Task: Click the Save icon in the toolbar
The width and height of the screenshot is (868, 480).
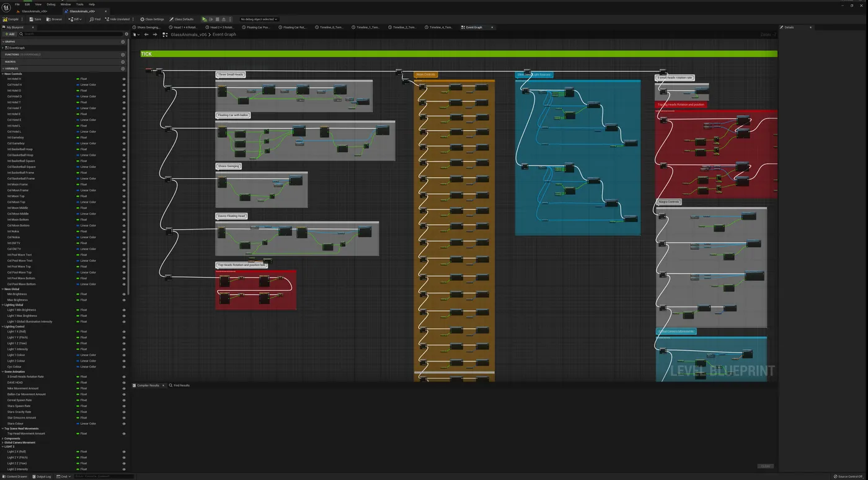Action: coord(33,19)
